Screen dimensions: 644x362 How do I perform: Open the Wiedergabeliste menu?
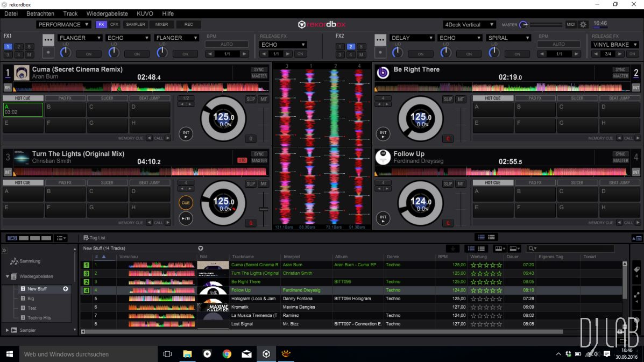pyautogui.click(x=107, y=13)
